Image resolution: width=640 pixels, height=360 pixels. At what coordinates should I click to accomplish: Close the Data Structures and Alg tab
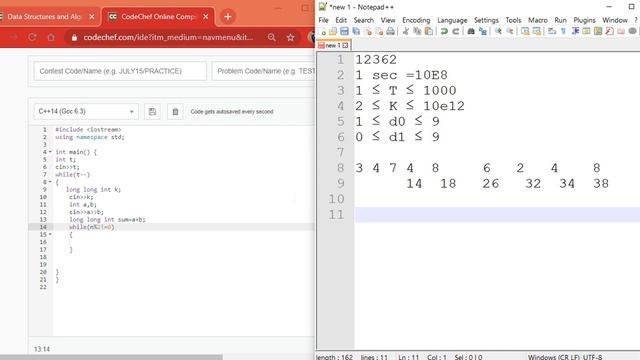tap(92, 17)
